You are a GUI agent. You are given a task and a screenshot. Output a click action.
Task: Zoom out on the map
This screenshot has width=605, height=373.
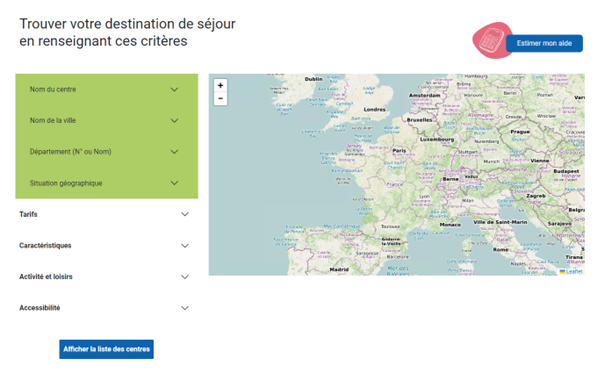[220, 98]
